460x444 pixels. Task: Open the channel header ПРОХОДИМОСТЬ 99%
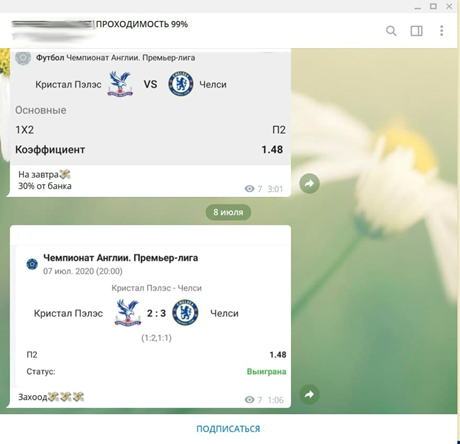142,24
